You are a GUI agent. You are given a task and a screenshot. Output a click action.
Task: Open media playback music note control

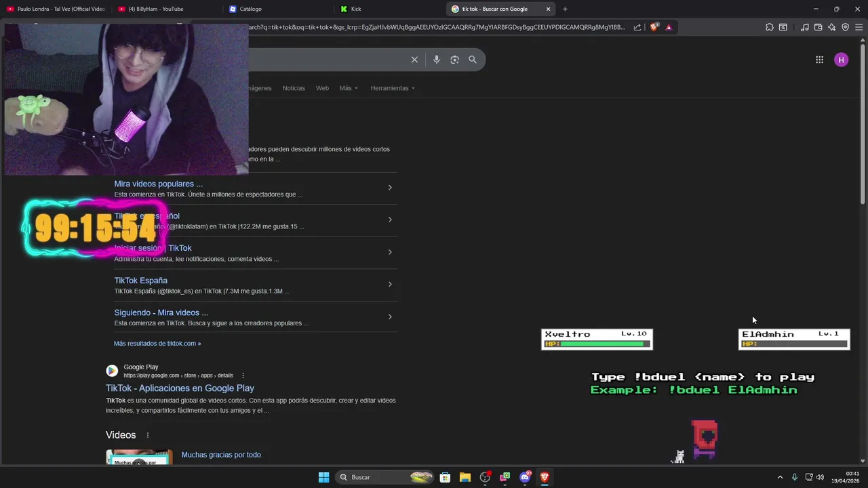[804, 27]
